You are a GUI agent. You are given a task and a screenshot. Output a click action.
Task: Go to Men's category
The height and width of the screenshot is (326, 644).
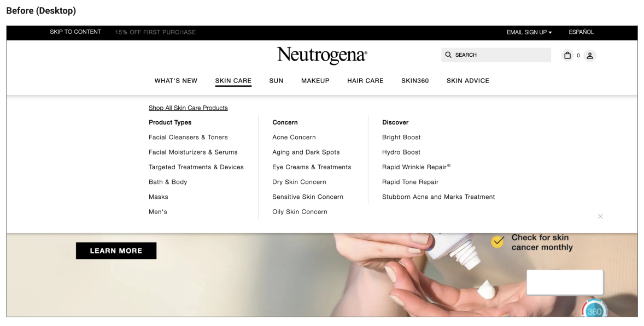(x=157, y=211)
